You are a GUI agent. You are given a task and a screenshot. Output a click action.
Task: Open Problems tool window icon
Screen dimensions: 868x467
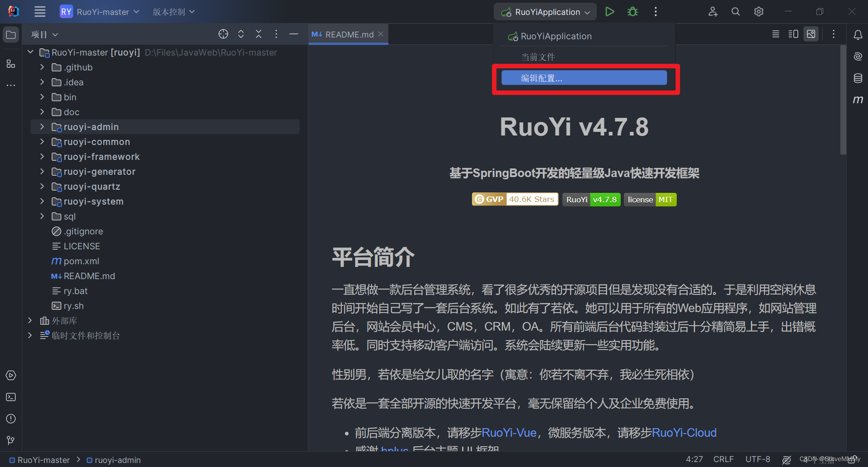pyautogui.click(x=11, y=419)
